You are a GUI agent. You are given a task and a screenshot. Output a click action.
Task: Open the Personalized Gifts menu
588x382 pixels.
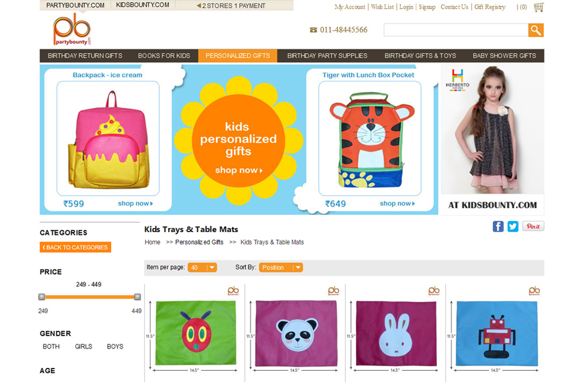238,55
